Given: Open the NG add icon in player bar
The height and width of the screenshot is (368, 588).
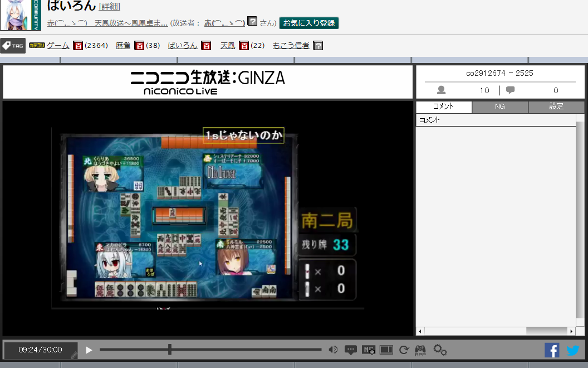Looking at the screenshot, I should (x=368, y=350).
